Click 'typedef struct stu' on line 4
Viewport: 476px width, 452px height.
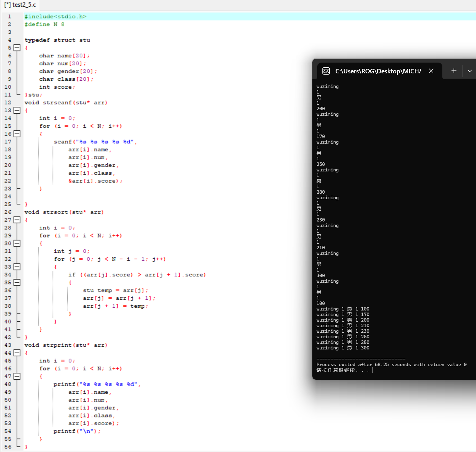[57, 40]
